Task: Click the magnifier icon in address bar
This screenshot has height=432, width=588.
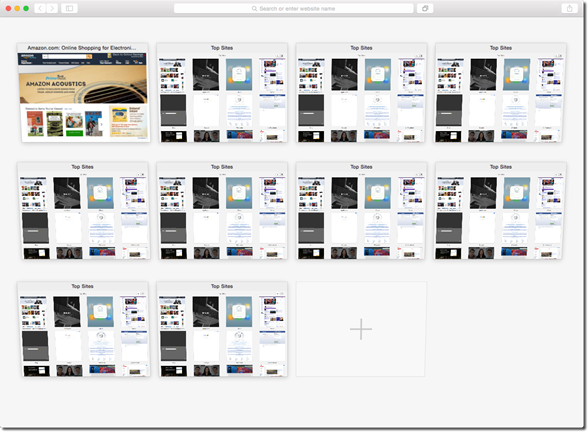Action: [254, 9]
